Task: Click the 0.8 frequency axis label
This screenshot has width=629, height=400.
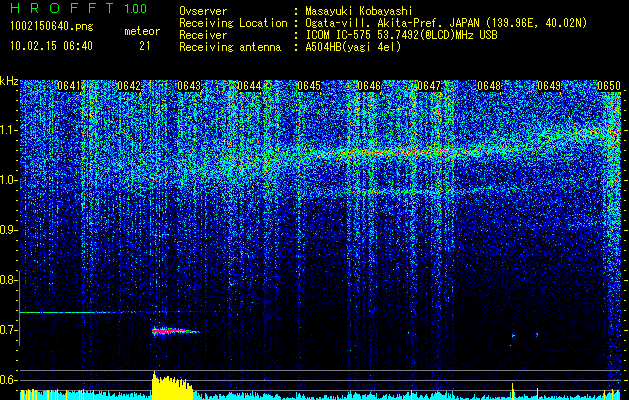Action: pyautogui.click(x=9, y=280)
